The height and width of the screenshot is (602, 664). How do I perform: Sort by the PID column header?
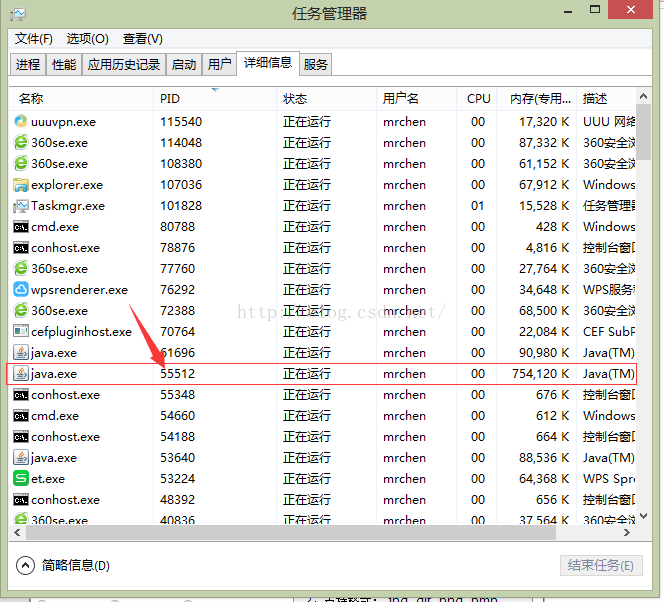(x=215, y=99)
